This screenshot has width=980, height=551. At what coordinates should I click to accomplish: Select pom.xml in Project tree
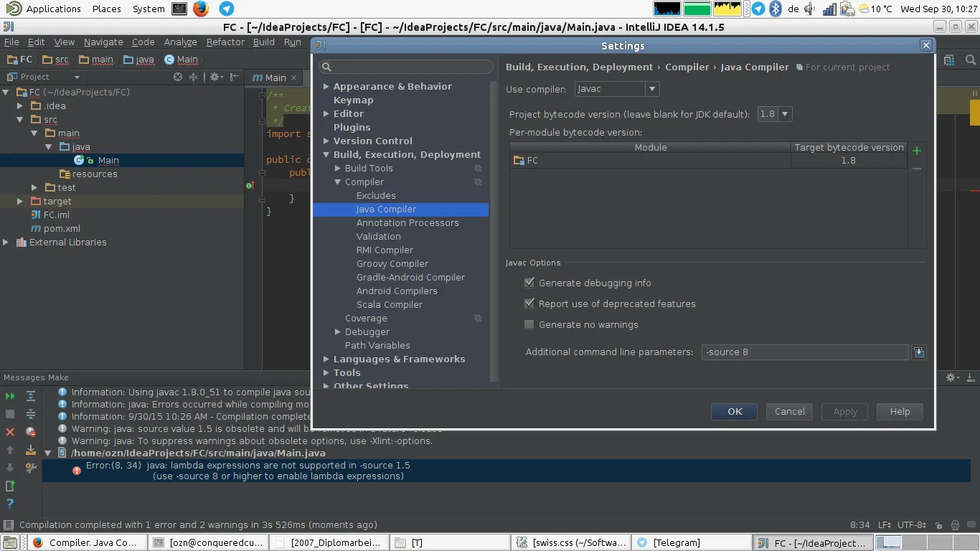point(62,229)
